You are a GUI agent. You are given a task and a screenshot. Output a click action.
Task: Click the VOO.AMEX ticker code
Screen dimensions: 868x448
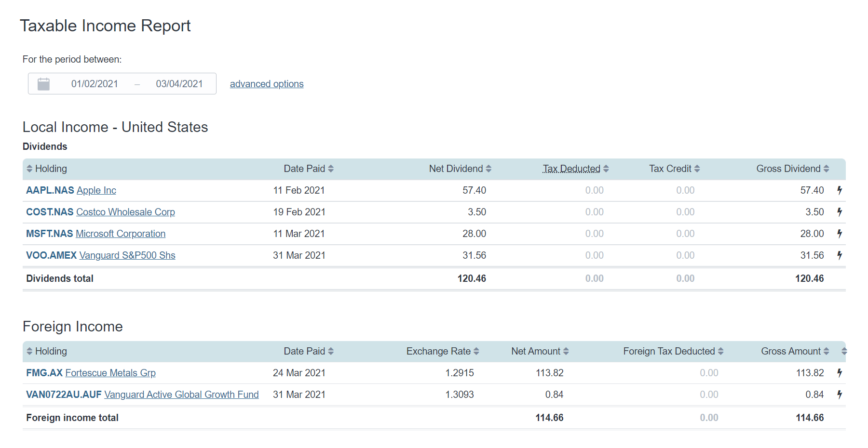[52, 255]
